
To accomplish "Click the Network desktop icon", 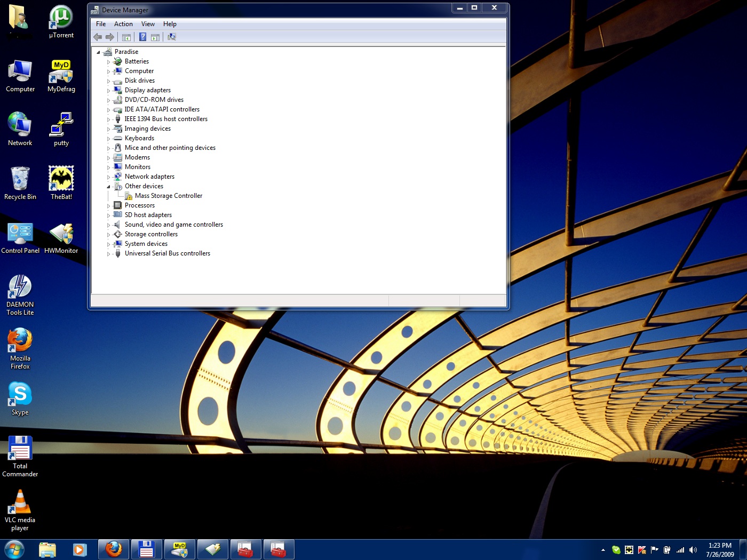I will pyautogui.click(x=20, y=130).
